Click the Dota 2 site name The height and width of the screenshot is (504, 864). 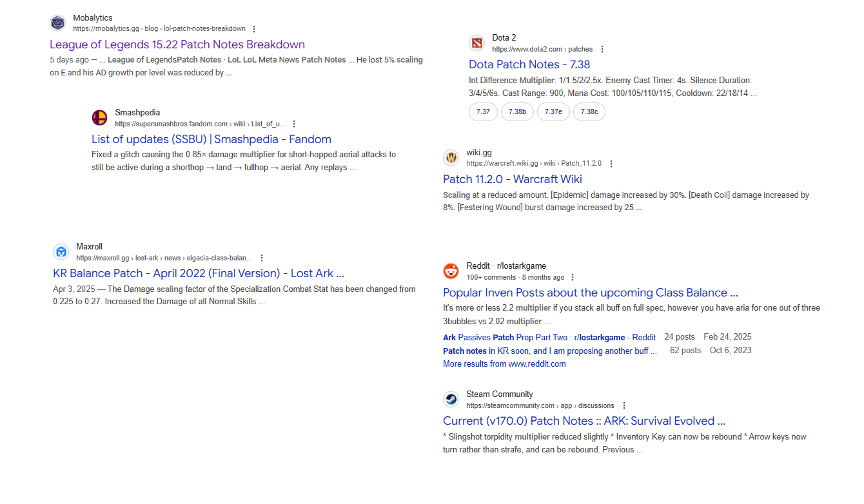pyautogui.click(x=504, y=38)
